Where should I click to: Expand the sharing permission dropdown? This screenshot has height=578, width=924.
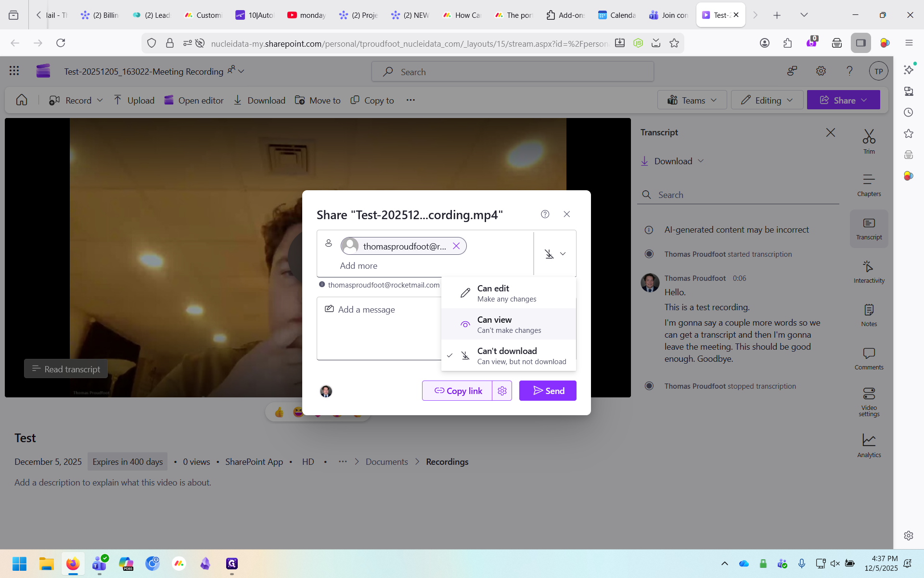coord(555,254)
